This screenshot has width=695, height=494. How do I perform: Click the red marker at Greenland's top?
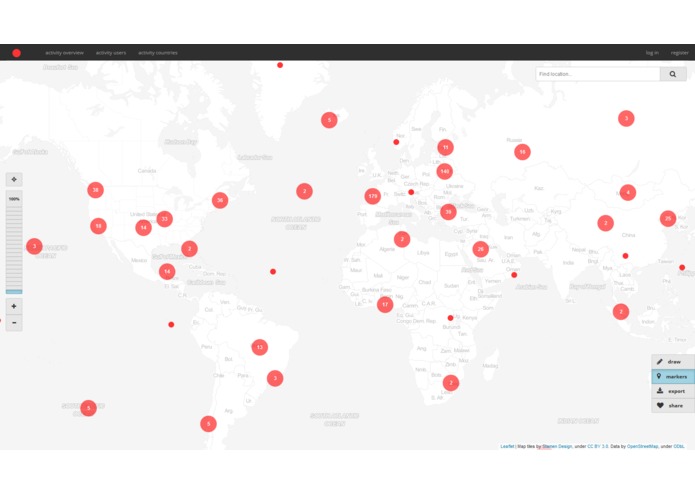pyautogui.click(x=280, y=65)
